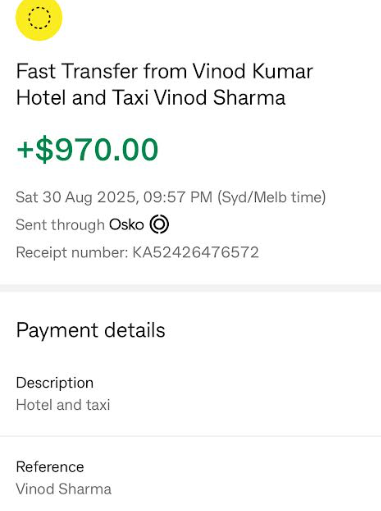Click the +$970.00 amount

[x=87, y=149]
